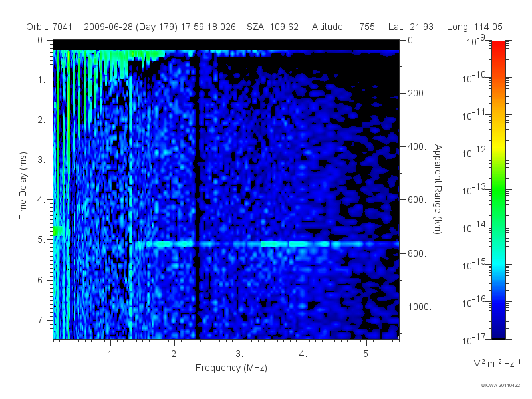Click the 'Lat: 21.93' value
This screenshot has width=532, height=399.
coord(411,27)
